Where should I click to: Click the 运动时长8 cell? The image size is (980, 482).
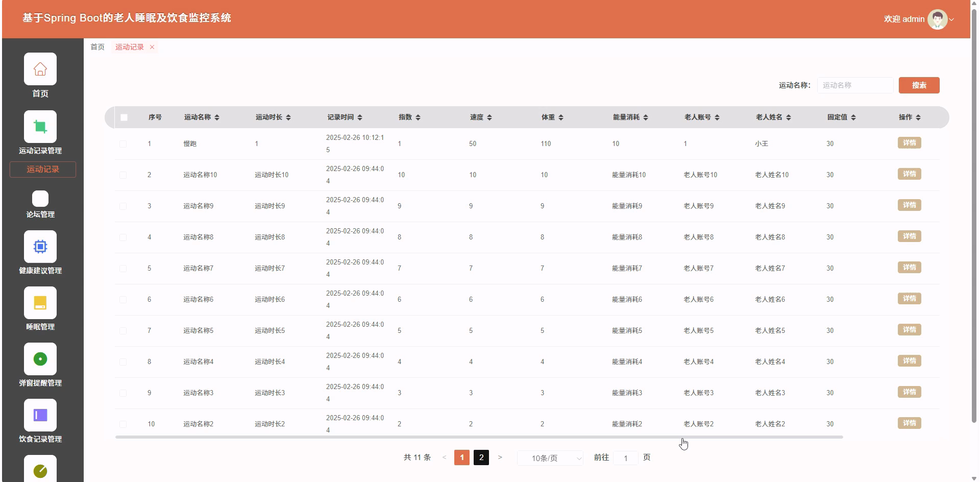tap(270, 237)
